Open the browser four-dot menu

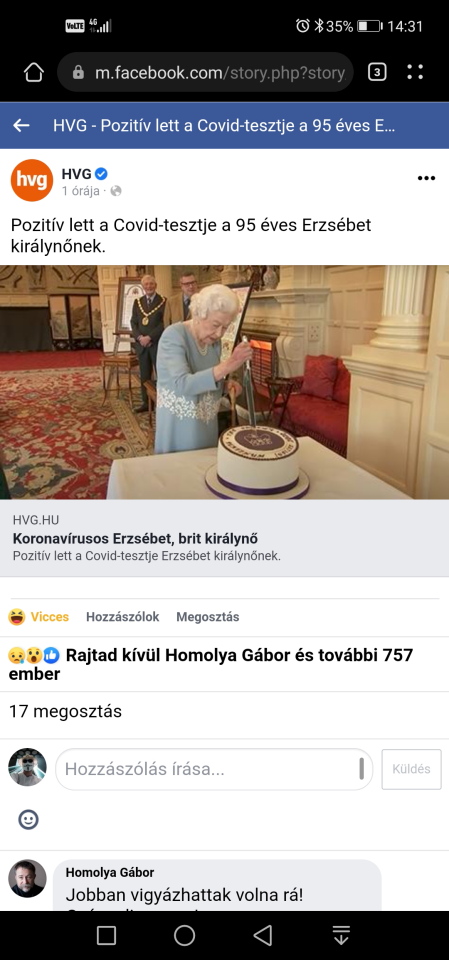coord(415,72)
